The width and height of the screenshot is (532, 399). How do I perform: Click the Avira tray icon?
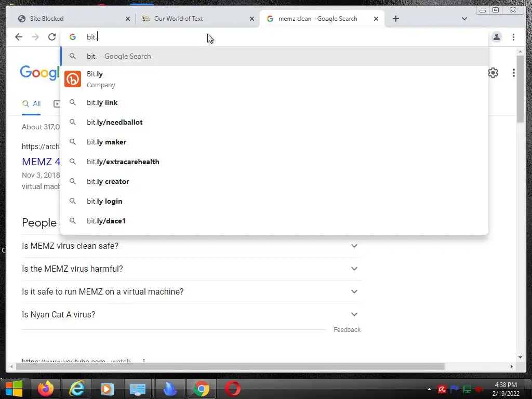click(442, 389)
